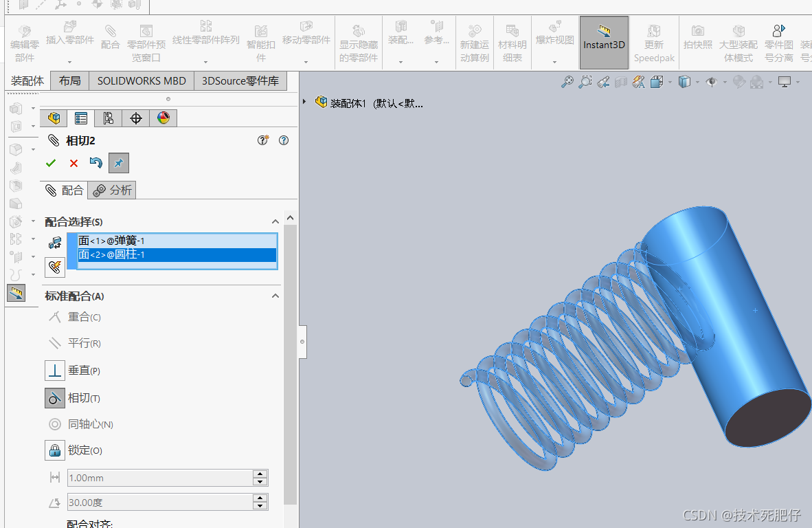
Task: Click the 30.00度 angle field
Action: pos(160,503)
